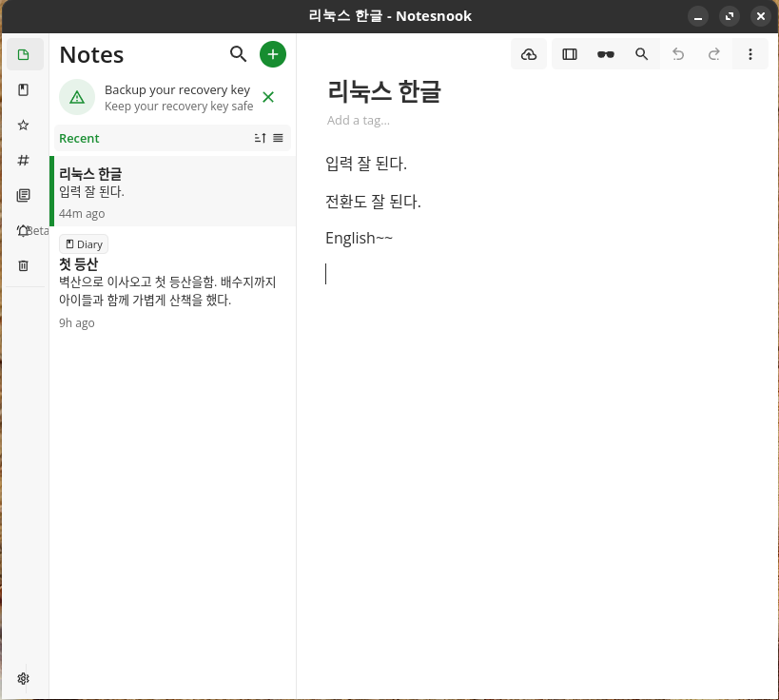The height and width of the screenshot is (700, 779).
Task: Open the Notebooks sidebar icon
Action: pos(24,90)
